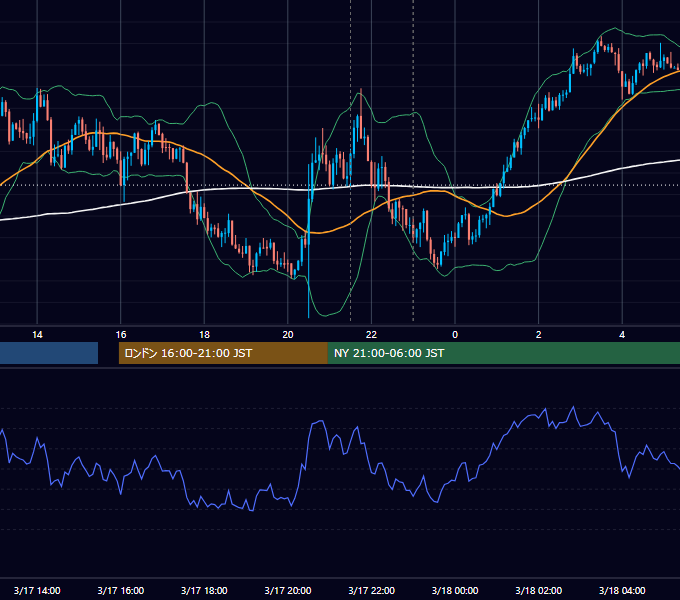Click the 3/17 20:00 time label
This screenshot has width=680, height=600.
pos(288,590)
